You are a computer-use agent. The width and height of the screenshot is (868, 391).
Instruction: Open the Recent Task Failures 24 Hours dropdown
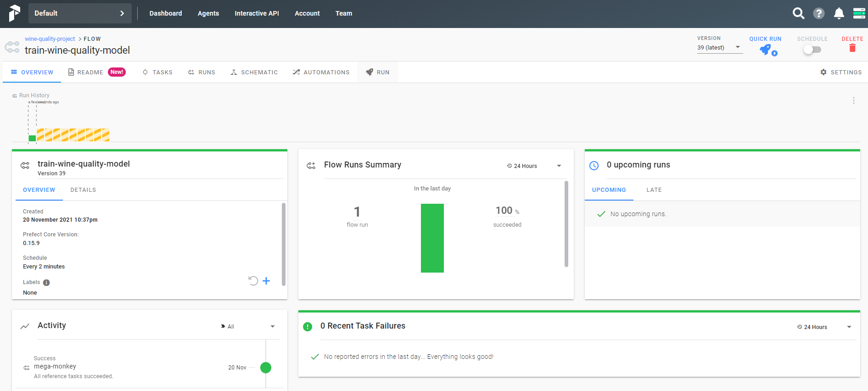coord(824,327)
